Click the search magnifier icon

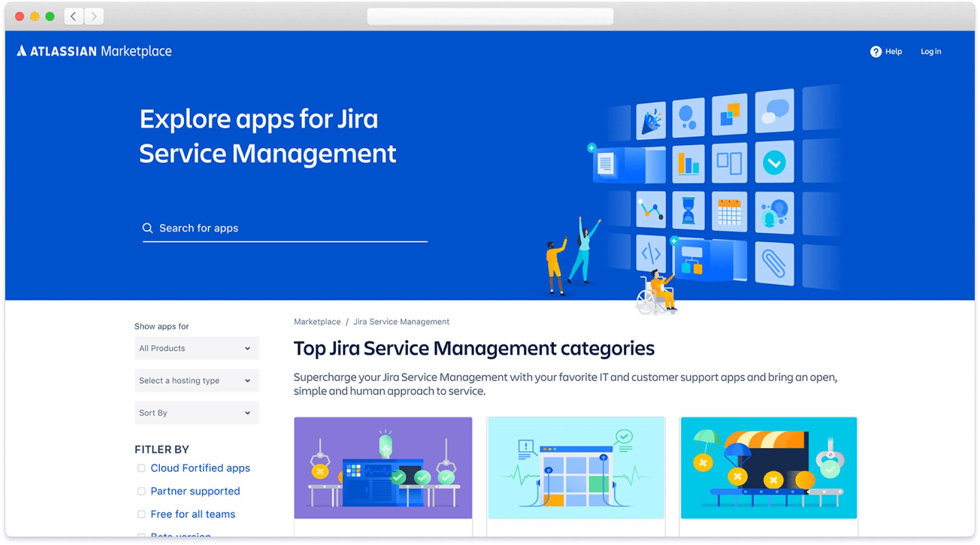coord(148,228)
